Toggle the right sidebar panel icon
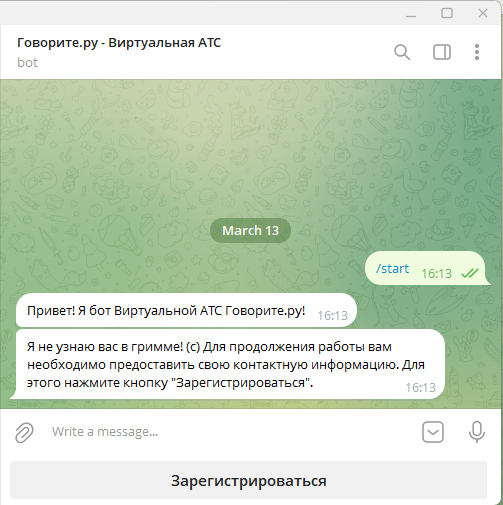503x505 pixels. point(442,52)
